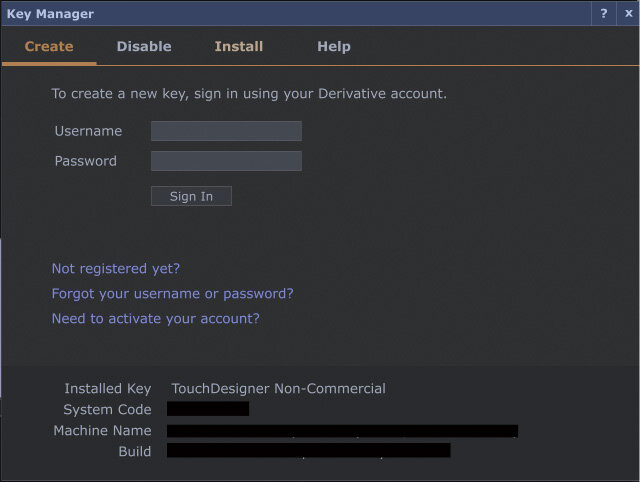Click the Username label text
Viewport: 640px width, 482px height.
(88, 131)
